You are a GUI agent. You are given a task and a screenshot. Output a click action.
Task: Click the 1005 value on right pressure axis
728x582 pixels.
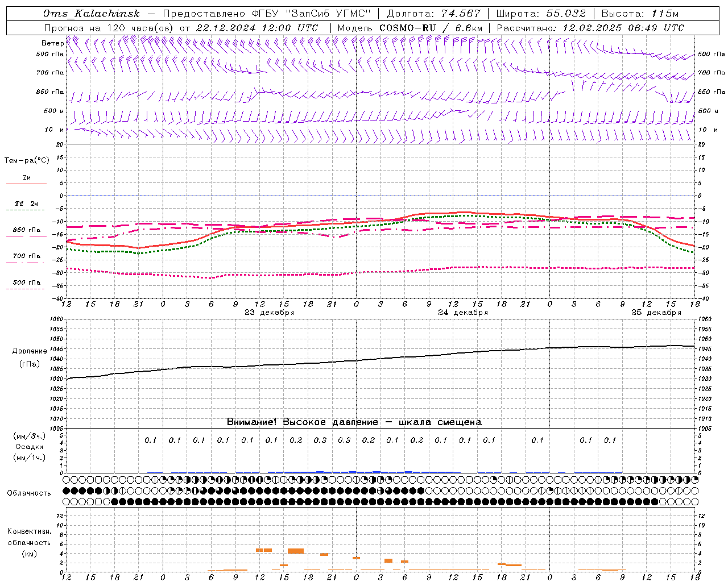tap(704, 429)
